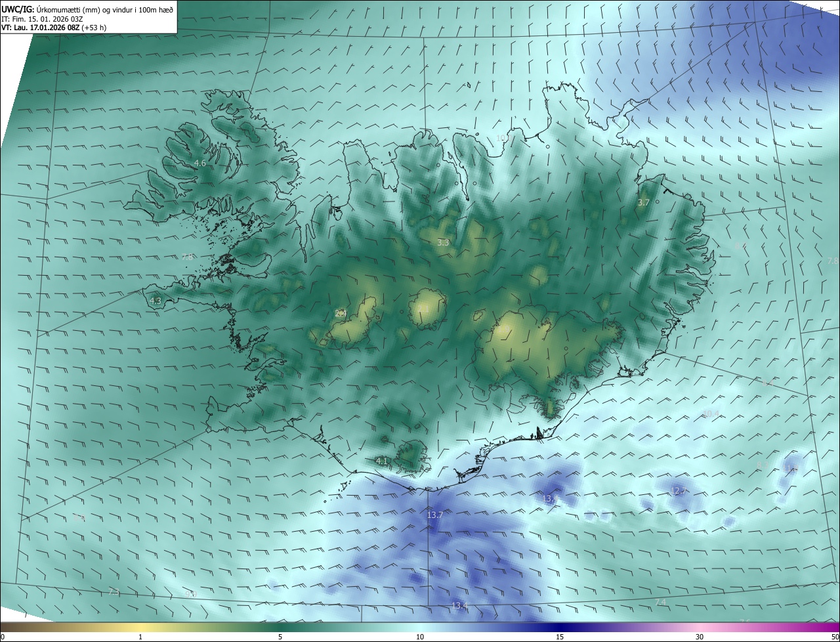Viewport: 840px width, 642px height.
Task: Click the '50' label on the color scale
Action: coord(835,637)
